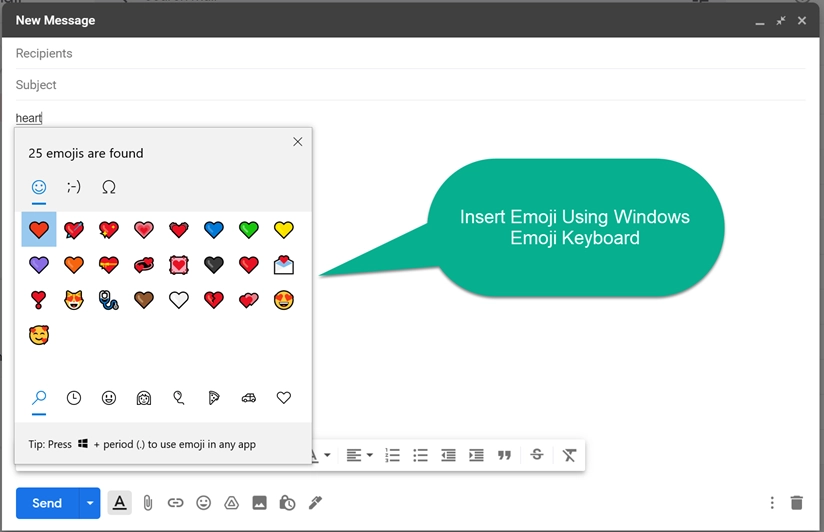The width and height of the screenshot is (824, 532).
Task: Send the email message
Action: [47, 503]
